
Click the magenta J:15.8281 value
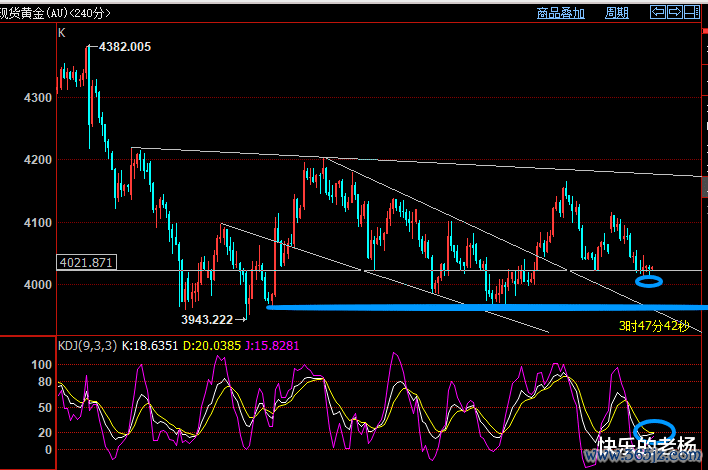click(272, 346)
